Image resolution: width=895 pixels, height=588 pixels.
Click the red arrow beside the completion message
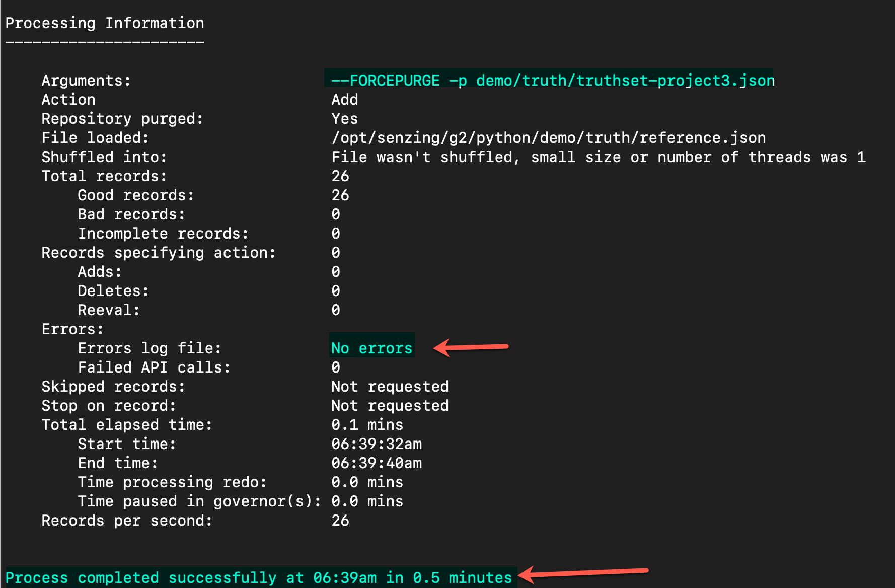tap(583, 573)
